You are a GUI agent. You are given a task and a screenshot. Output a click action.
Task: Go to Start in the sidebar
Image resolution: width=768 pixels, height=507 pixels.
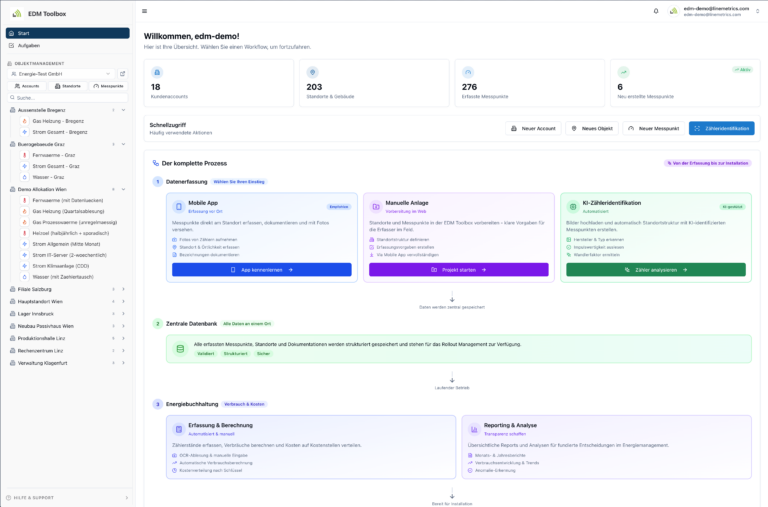coord(68,33)
